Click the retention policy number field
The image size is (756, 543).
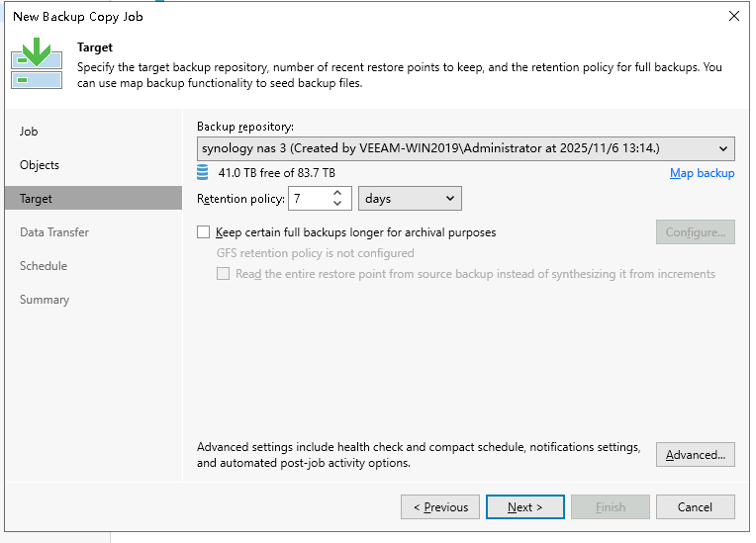coord(309,199)
